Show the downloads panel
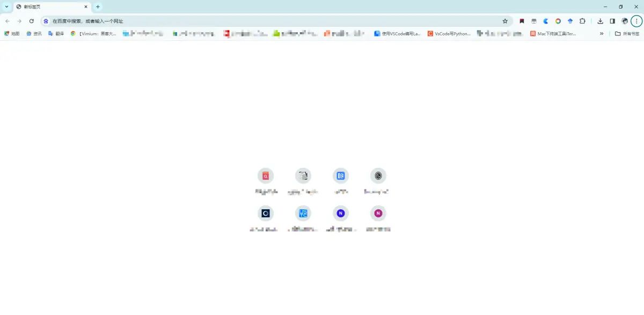This screenshot has width=644, height=315. point(601,21)
